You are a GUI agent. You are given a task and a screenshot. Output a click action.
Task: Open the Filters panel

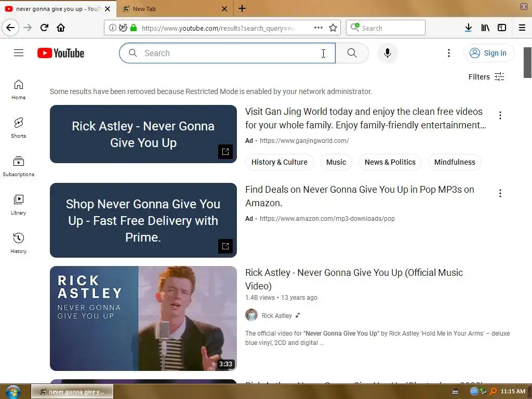tap(486, 77)
